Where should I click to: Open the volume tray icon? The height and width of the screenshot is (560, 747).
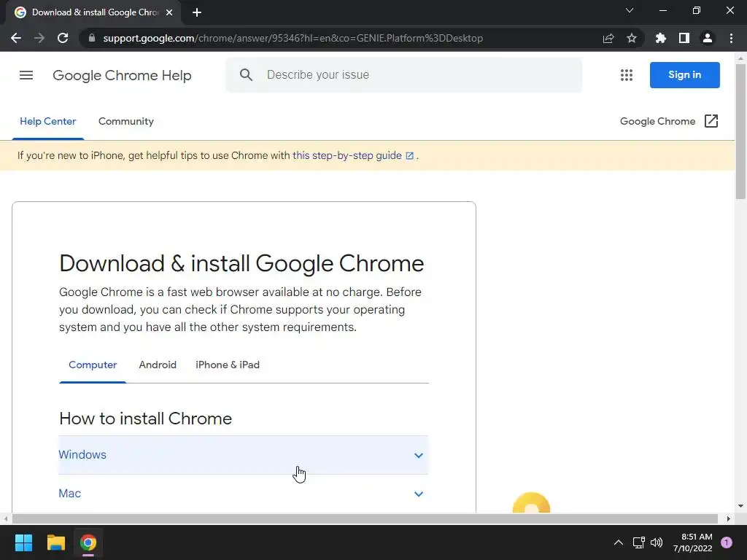tap(657, 542)
